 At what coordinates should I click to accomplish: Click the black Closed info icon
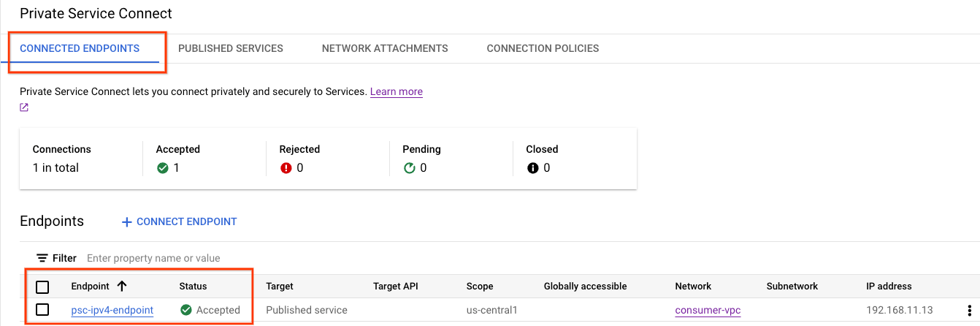(x=533, y=168)
